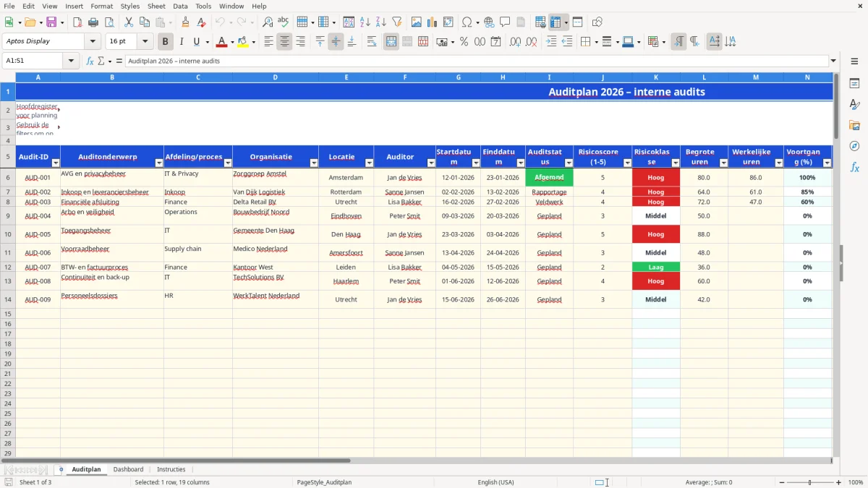Open the Format menu
This screenshot has width=868, height=488.
pos(101,6)
